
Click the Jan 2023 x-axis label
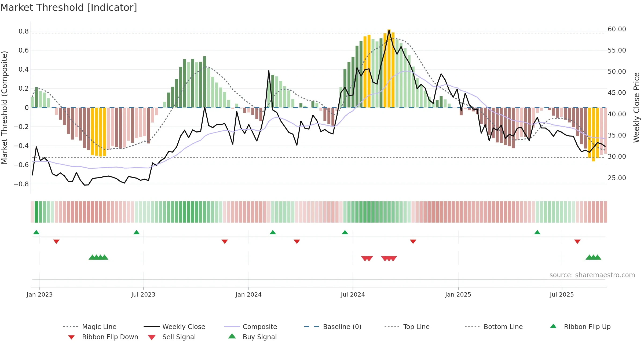tap(40, 294)
